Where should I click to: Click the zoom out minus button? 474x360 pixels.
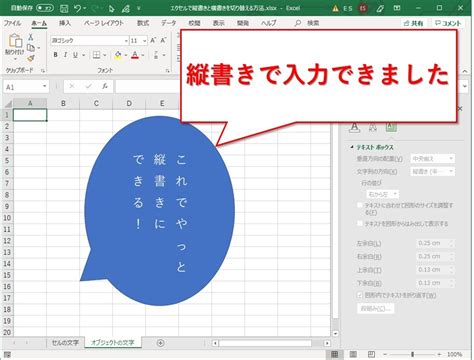point(385,354)
